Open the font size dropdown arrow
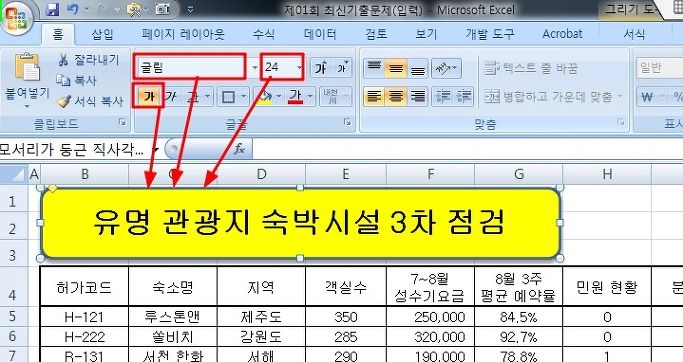Image resolution: width=683 pixels, height=362 pixels. click(x=299, y=67)
